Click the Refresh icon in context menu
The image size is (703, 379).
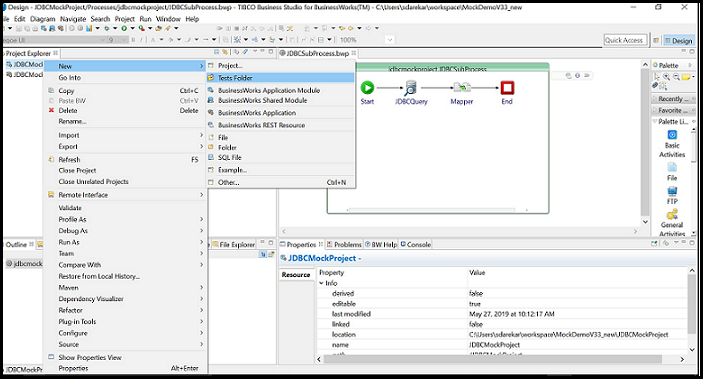(x=51, y=159)
